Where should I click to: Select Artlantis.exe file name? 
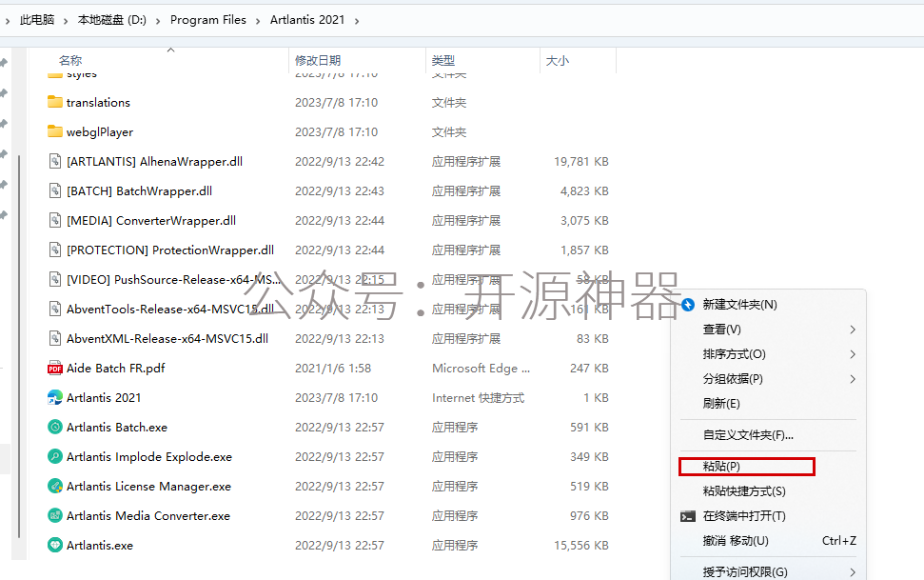(x=100, y=545)
